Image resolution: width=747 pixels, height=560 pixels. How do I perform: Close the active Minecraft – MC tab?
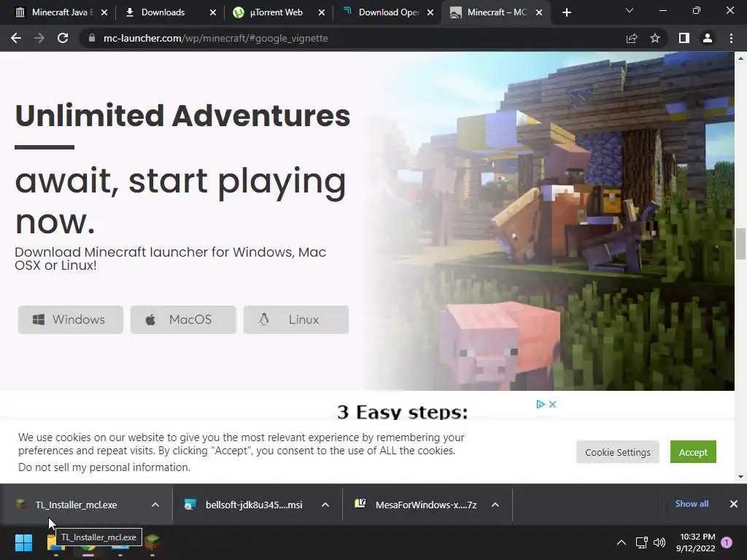click(539, 12)
